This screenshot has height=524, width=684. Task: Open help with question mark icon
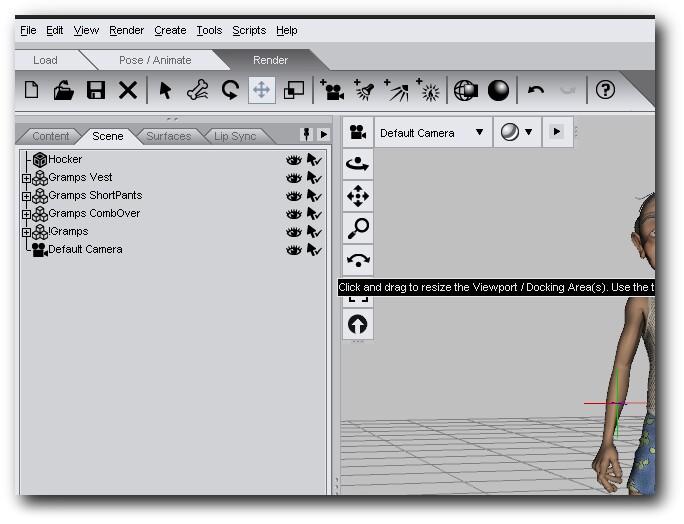click(x=605, y=90)
